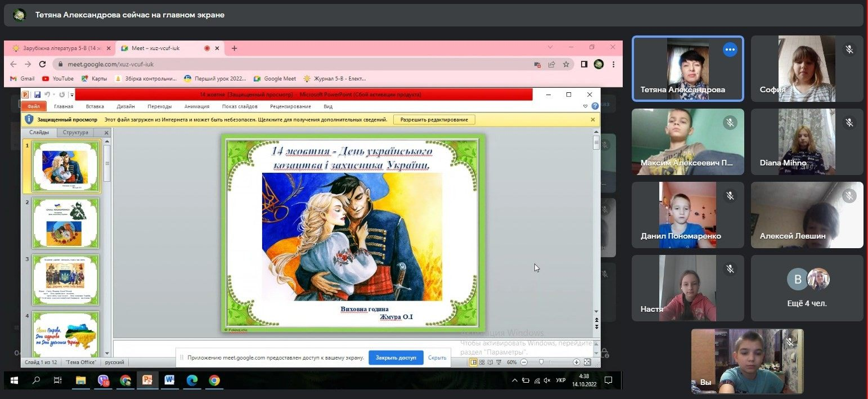Viewport: 868px width, 399px height.
Task: Switch to the Структура pane tab
Action: tap(75, 132)
